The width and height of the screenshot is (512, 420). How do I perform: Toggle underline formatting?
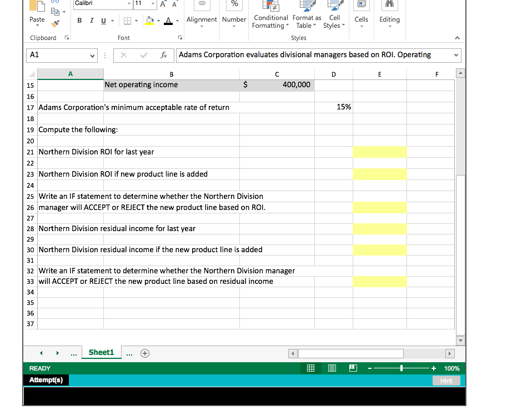[103, 19]
